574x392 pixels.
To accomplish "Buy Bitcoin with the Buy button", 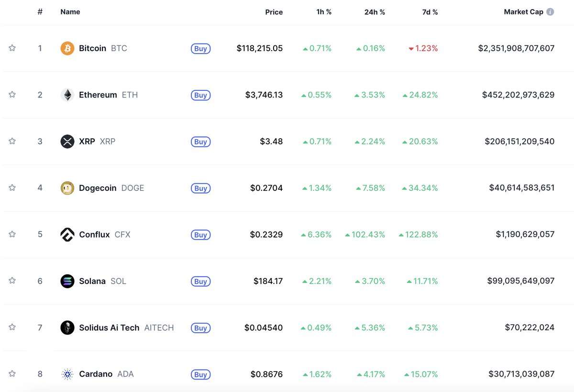I will [x=201, y=48].
